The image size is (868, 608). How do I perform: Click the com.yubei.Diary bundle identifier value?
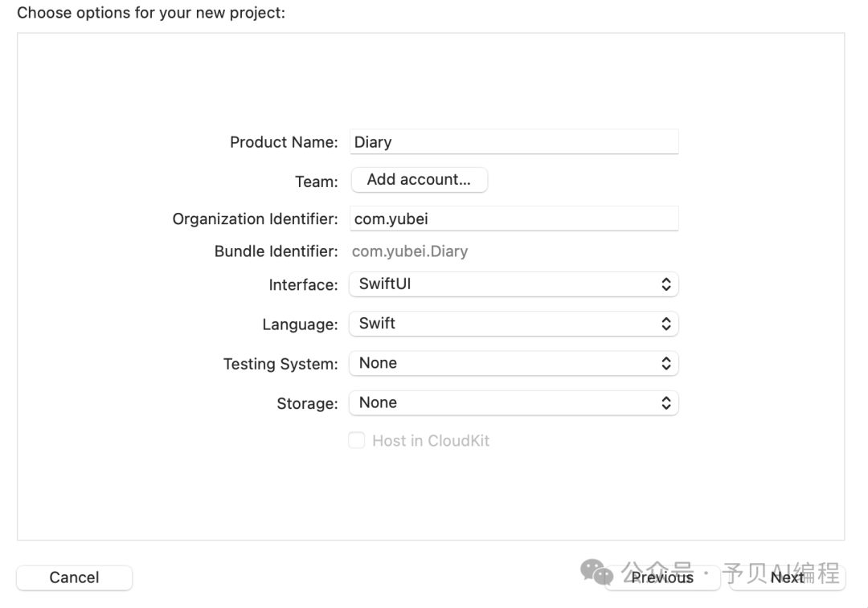(x=410, y=251)
